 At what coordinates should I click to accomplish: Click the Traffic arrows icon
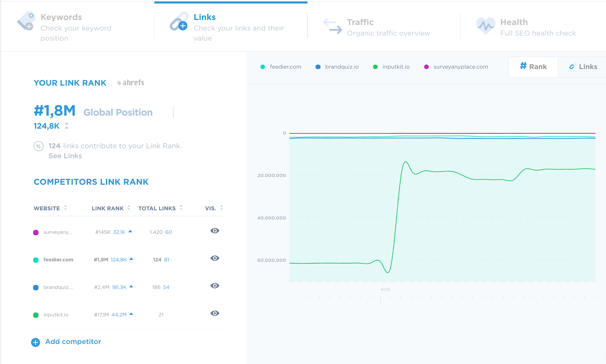click(x=333, y=27)
